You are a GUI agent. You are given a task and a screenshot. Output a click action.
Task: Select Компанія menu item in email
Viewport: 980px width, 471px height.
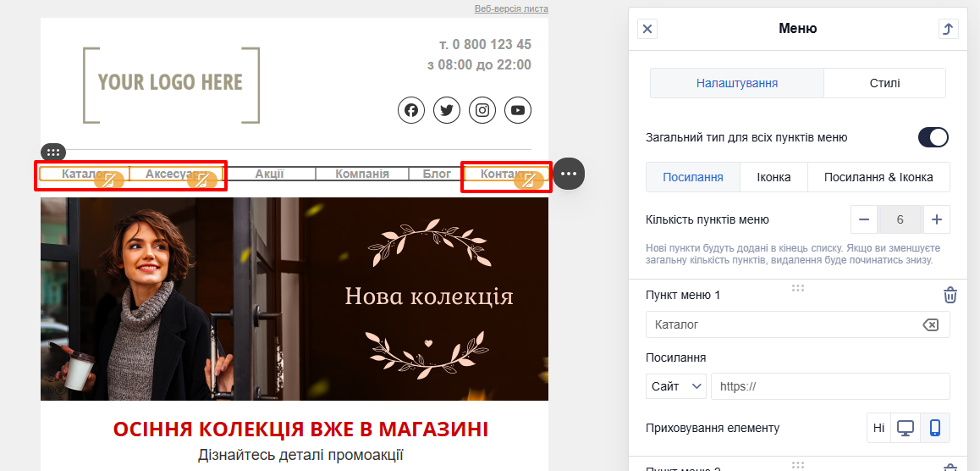tap(362, 174)
